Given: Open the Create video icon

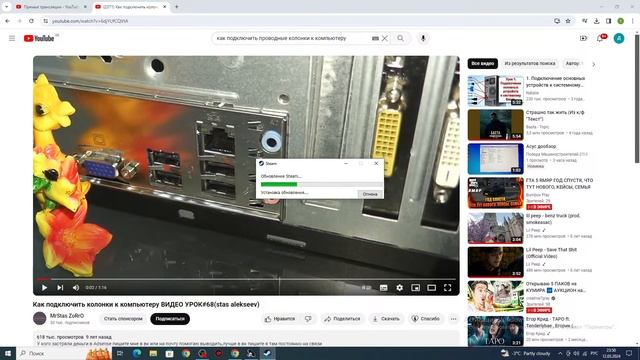Looking at the screenshot, I should pyautogui.click(x=583, y=38).
